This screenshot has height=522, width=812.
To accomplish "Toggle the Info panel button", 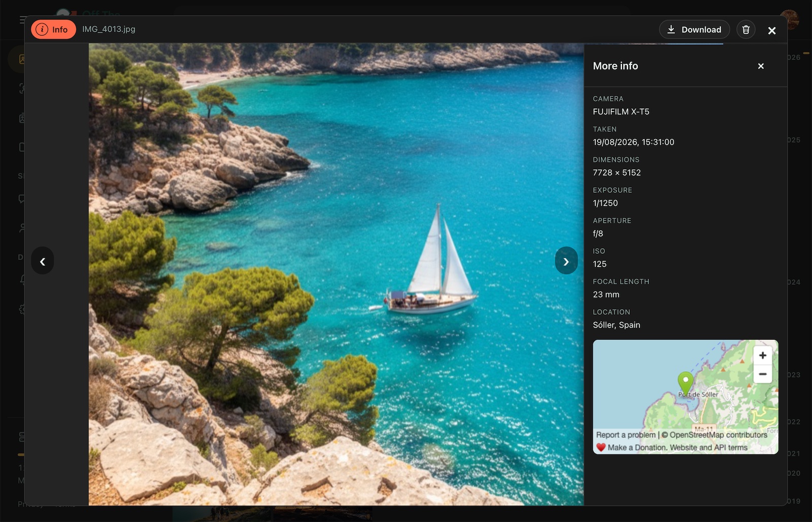I will point(53,29).
